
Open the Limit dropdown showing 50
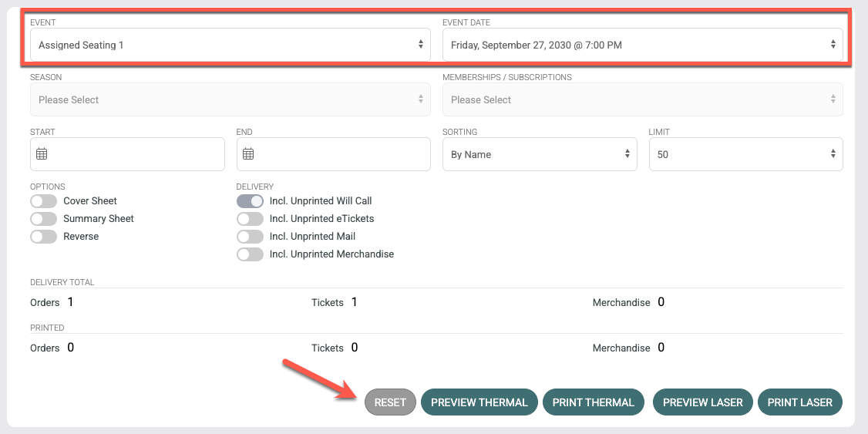745,154
